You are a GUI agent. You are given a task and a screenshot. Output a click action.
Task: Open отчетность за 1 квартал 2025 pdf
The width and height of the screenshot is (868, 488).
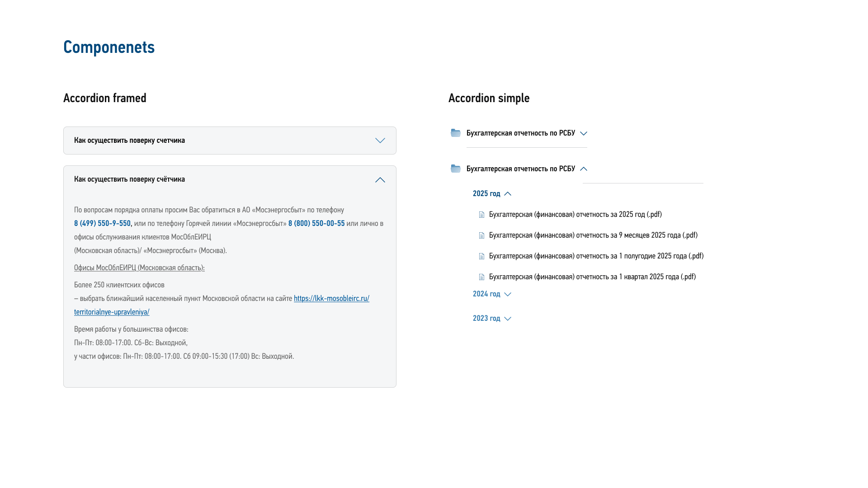click(592, 277)
